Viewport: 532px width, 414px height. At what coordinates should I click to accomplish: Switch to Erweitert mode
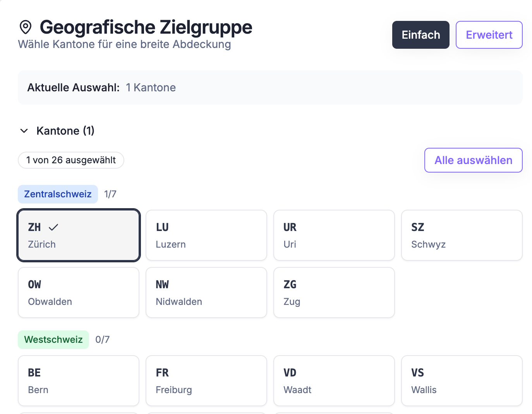489,35
